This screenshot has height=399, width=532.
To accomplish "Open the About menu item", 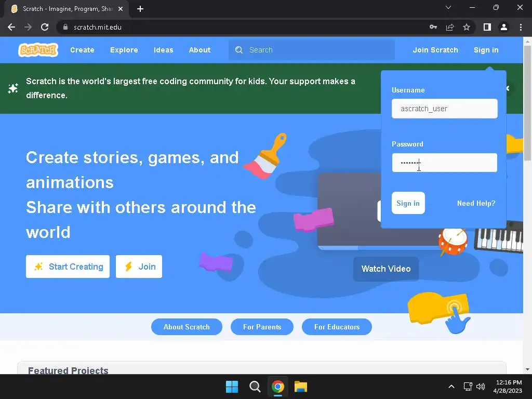I will (199, 50).
